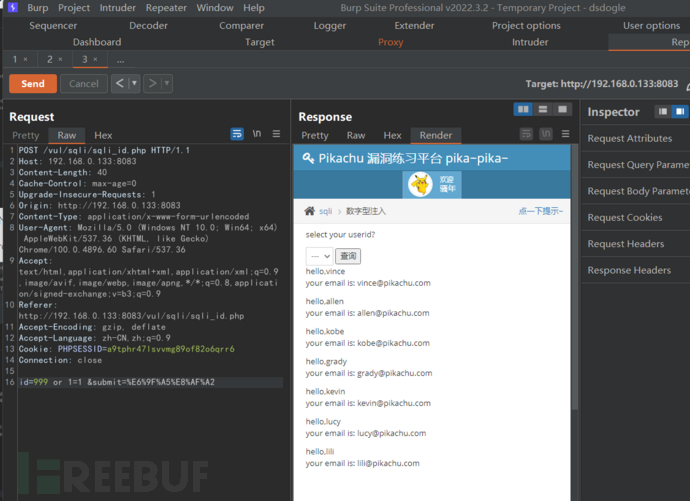The height and width of the screenshot is (501, 690).
Task: Expand Request Query Parameters section
Action: (636, 165)
